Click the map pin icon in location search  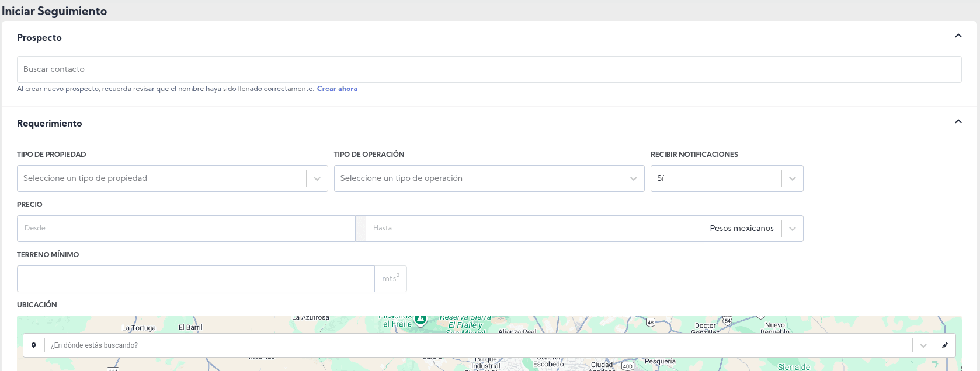click(x=34, y=345)
